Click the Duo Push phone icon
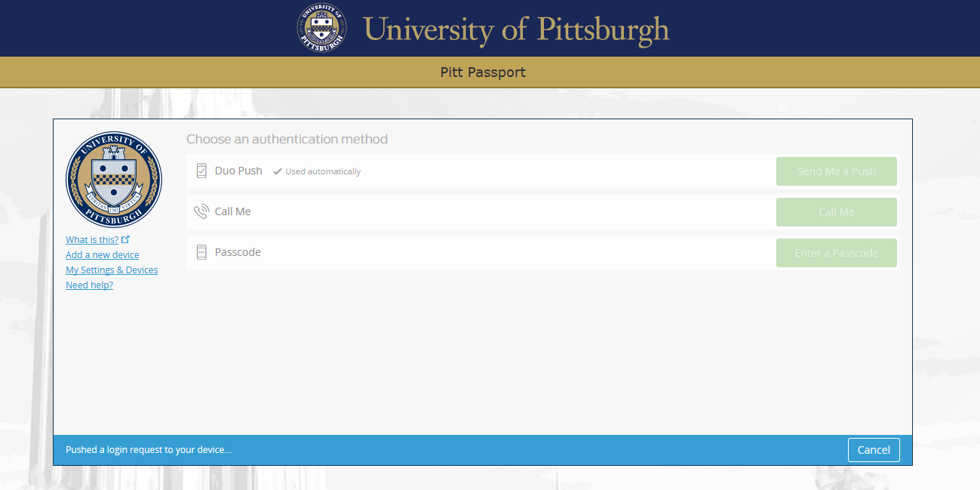Image resolution: width=980 pixels, height=490 pixels. click(201, 171)
